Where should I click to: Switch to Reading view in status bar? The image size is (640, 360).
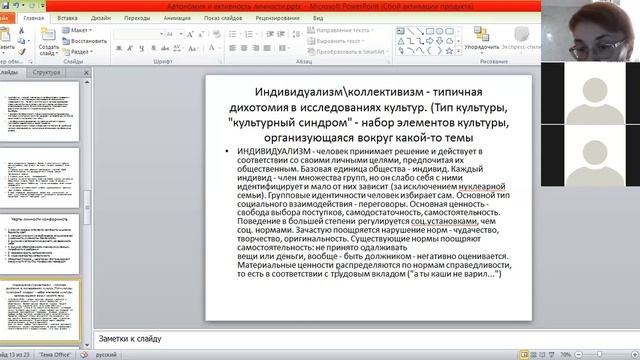542,355
